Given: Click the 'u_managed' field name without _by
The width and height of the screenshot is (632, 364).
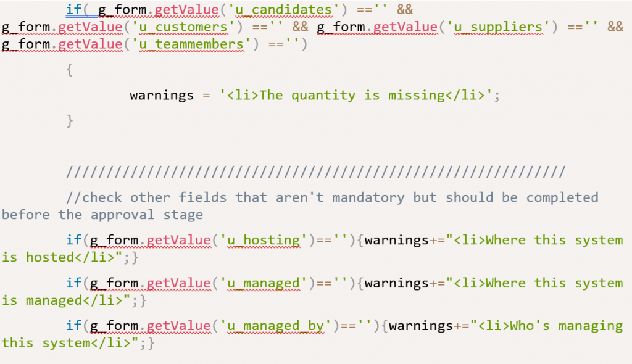Looking at the screenshot, I should point(264,283).
